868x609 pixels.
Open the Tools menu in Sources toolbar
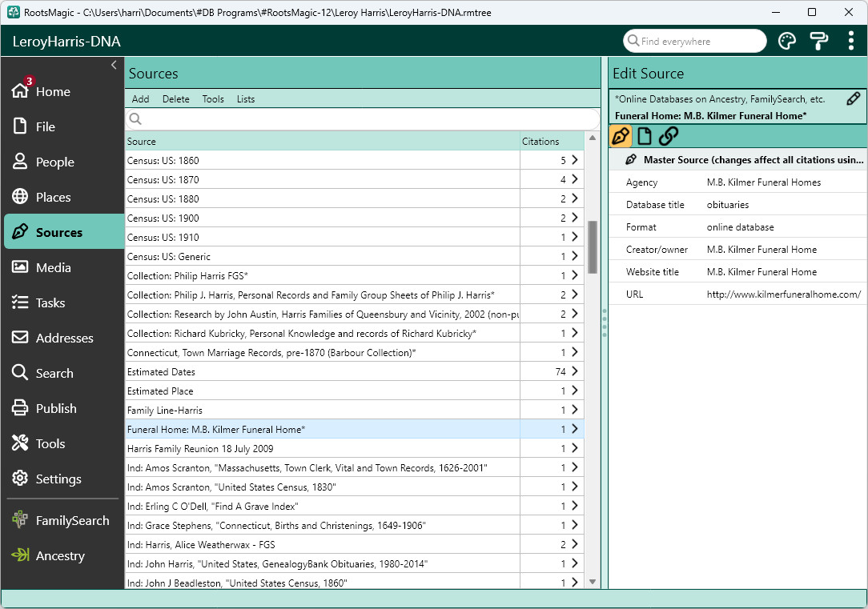[213, 99]
